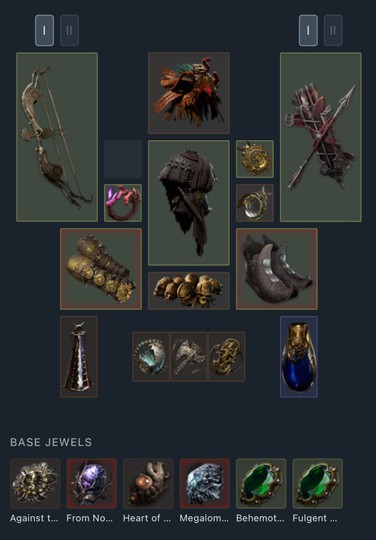Viewport: 376px width, 540px height.
Task: Click the empty left ring slot
Action: click(123, 159)
